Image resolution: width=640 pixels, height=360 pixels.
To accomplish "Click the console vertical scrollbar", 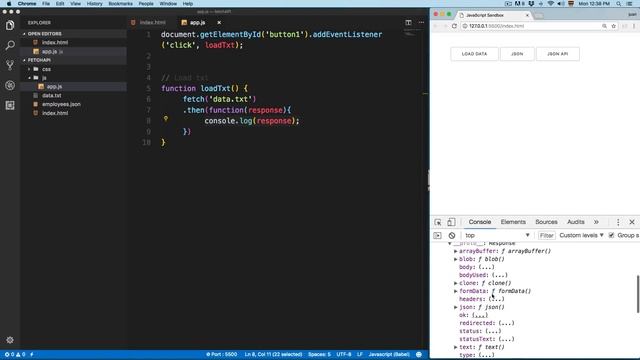I will click(638, 294).
